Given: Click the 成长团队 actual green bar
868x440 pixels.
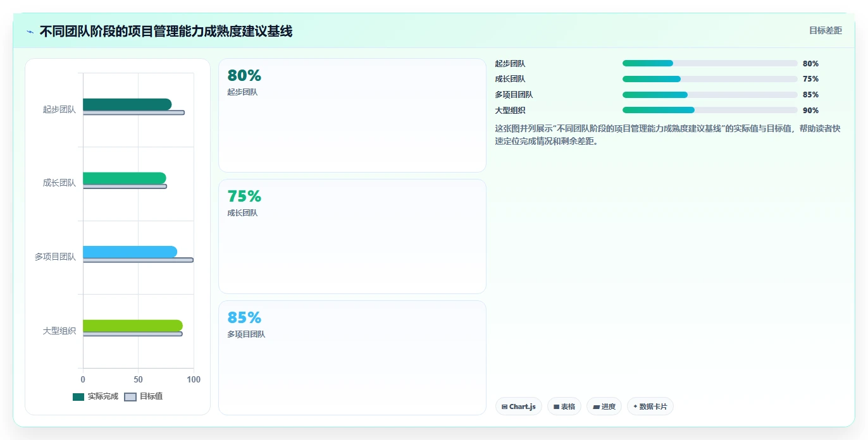Looking at the screenshot, I should tap(125, 178).
